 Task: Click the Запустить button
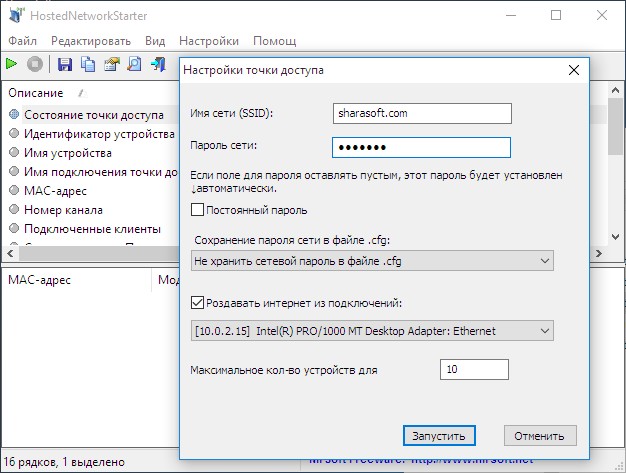click(x=439, y=435)
